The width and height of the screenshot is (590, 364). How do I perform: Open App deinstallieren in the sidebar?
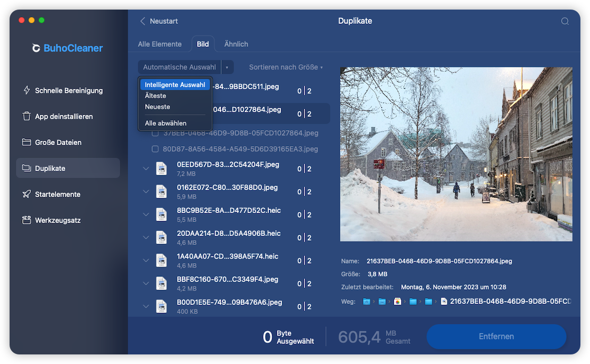(68, 116)
